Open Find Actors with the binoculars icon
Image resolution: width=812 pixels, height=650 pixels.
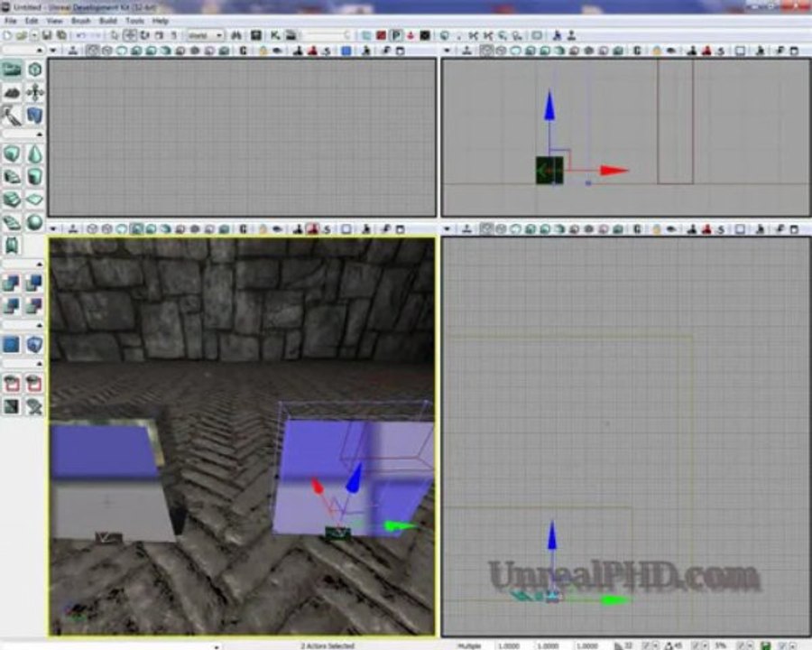click(x=236, y=35)
